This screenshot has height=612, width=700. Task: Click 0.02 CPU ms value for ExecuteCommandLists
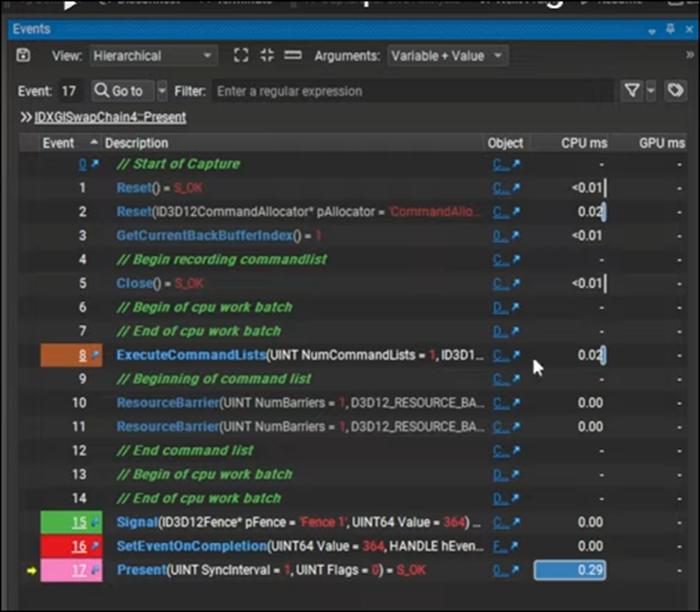pos(590,355)
